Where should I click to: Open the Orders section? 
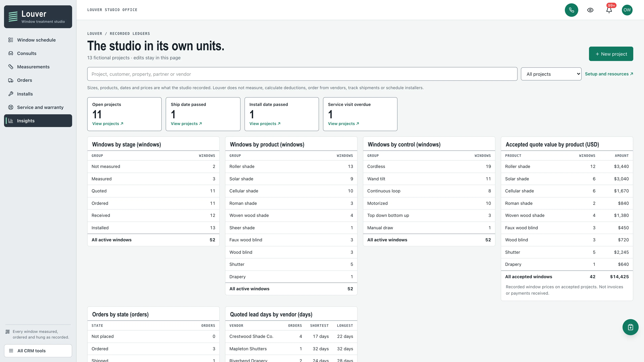click(38, 80)
